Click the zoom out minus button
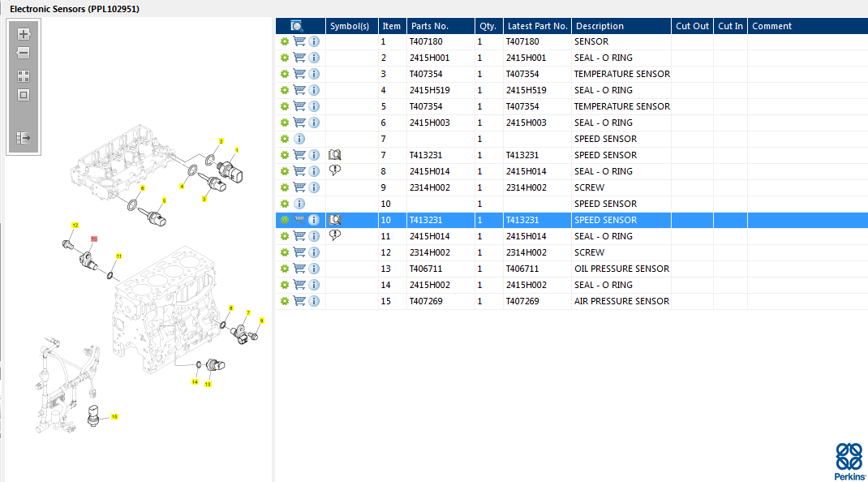Image resolution: width=868 pixels, height=482 pixels. click(24, 53)
